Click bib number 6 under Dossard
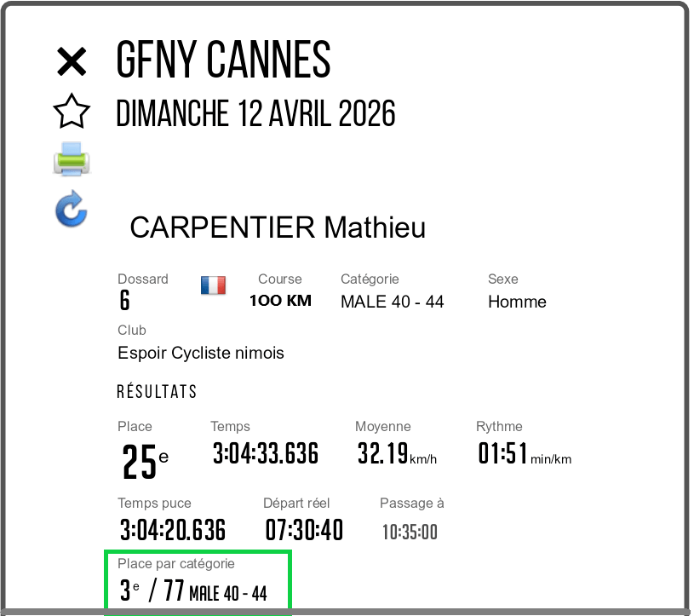This screenshot has width=694, height=616. pos(125,301)
